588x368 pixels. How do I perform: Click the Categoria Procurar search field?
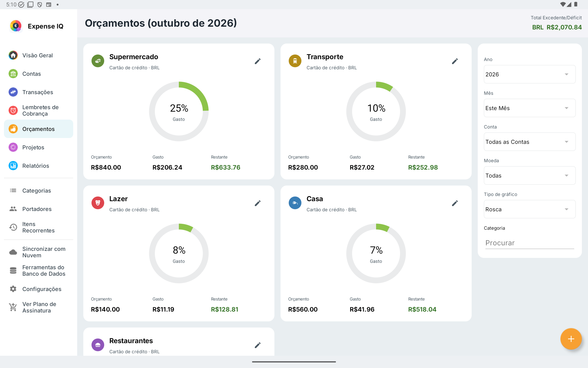coord(530,243)
